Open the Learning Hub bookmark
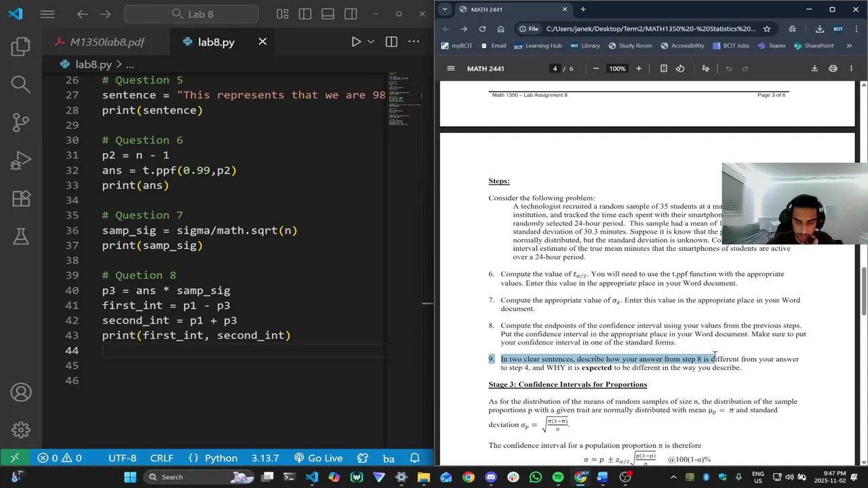 click(x=538, y=45)
